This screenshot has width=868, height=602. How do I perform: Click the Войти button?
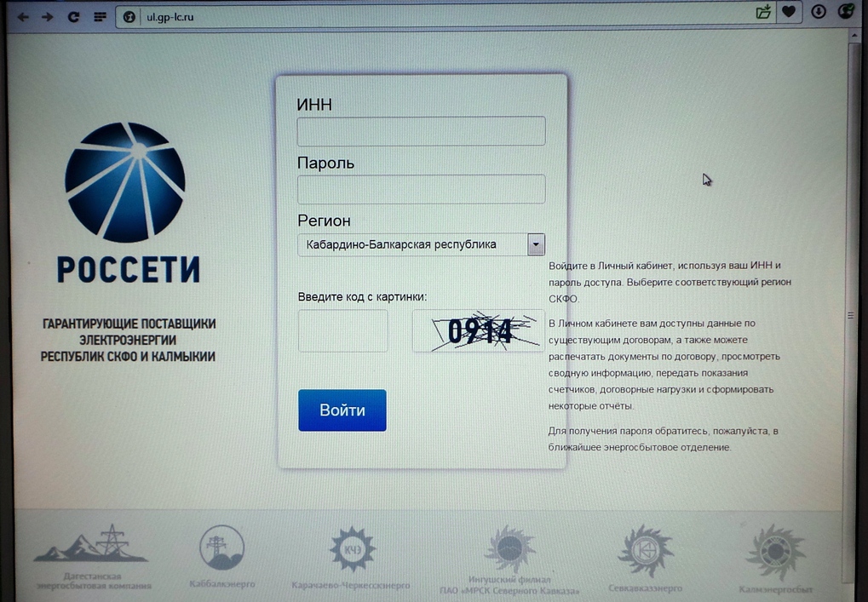coord(342,410)
